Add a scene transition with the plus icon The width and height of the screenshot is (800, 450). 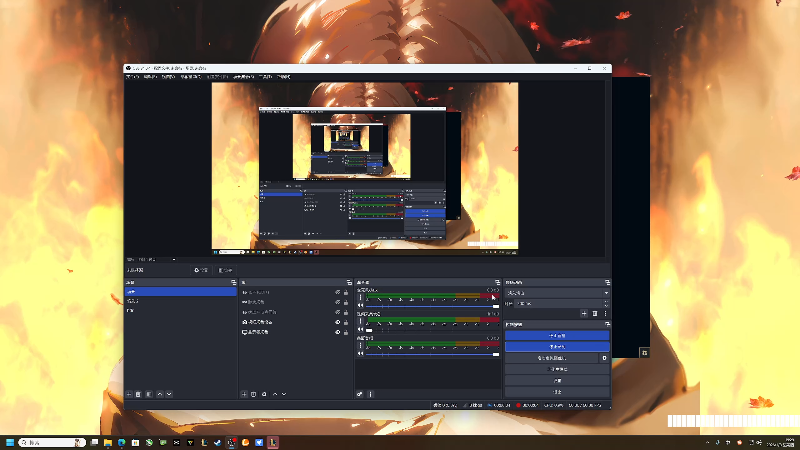(x=584, y=314)
